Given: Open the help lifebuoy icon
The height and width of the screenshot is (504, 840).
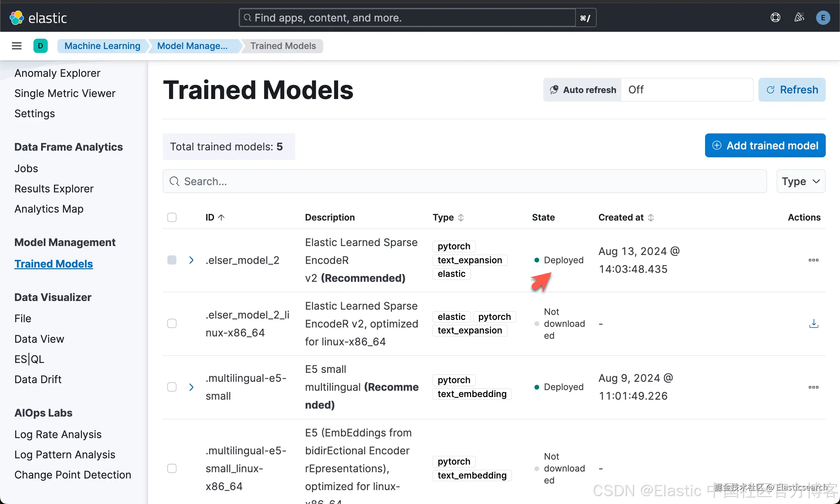Looking at the screenshot, I should (x=775, y=18).
